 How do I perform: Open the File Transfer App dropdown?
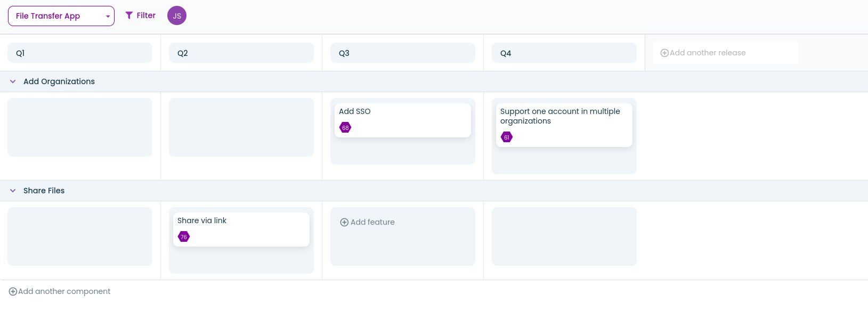61,16
